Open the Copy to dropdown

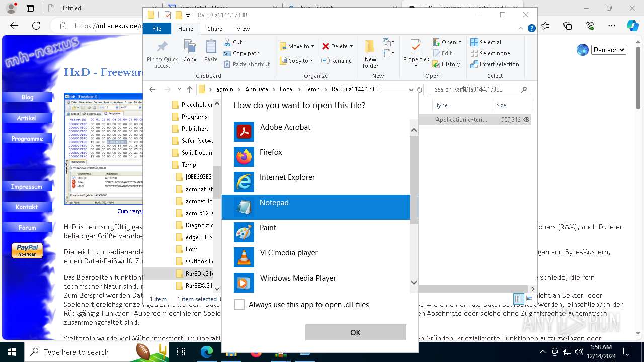tap(296, 61)
